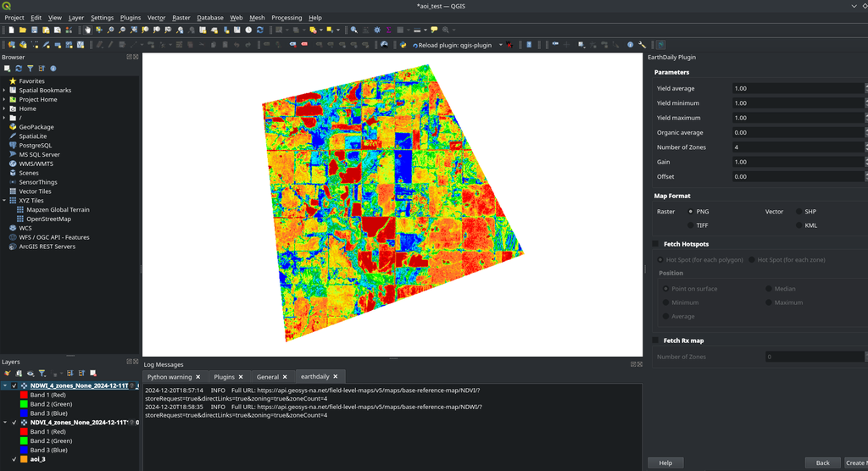868x471 pixels.
Task: Click the Refresh map canvas icon
Action: click(260, 30)
